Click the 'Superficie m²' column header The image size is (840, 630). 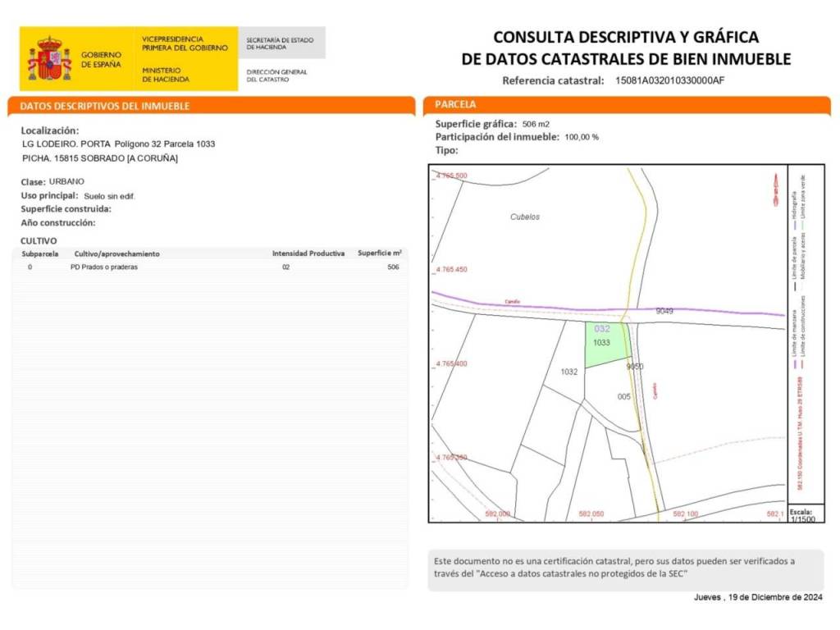pyautogui.click(x=379, y=253)
